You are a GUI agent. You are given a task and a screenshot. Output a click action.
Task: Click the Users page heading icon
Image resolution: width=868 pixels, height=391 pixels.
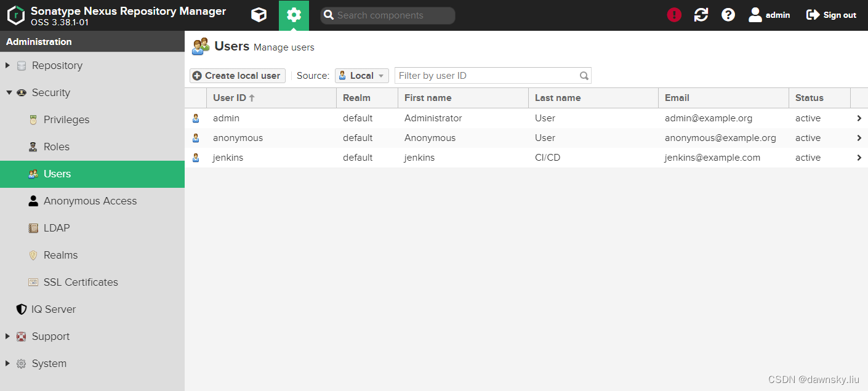pyautogui.click(x=201, y=46)
